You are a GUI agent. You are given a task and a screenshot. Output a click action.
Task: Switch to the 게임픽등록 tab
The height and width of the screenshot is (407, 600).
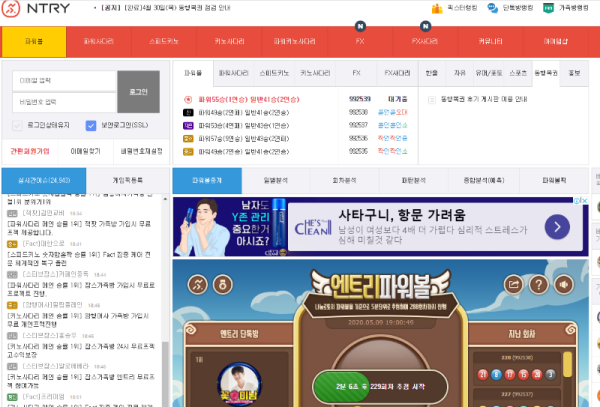click(x=127, y=180)
